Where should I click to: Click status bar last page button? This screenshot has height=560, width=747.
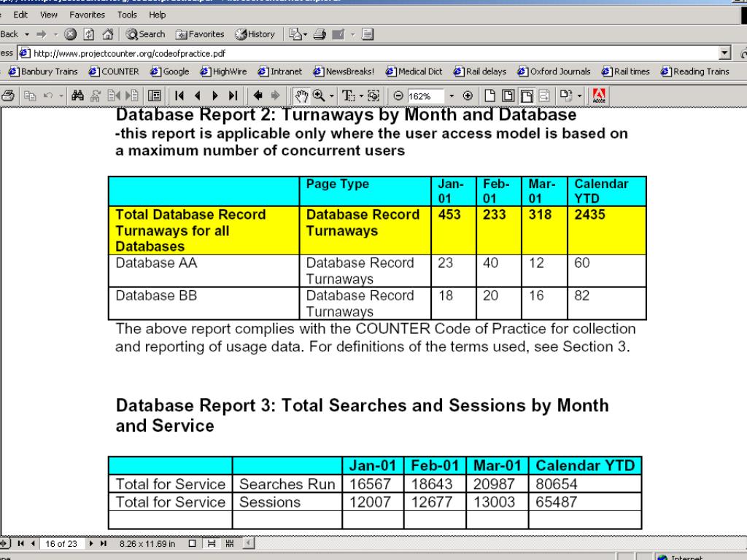(x=103, y=543)
